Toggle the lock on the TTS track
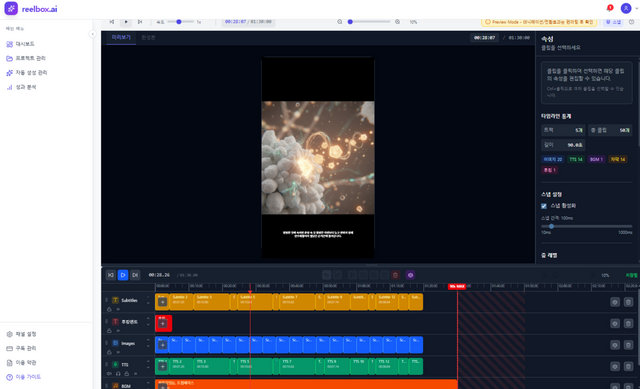 pos(127,373)
